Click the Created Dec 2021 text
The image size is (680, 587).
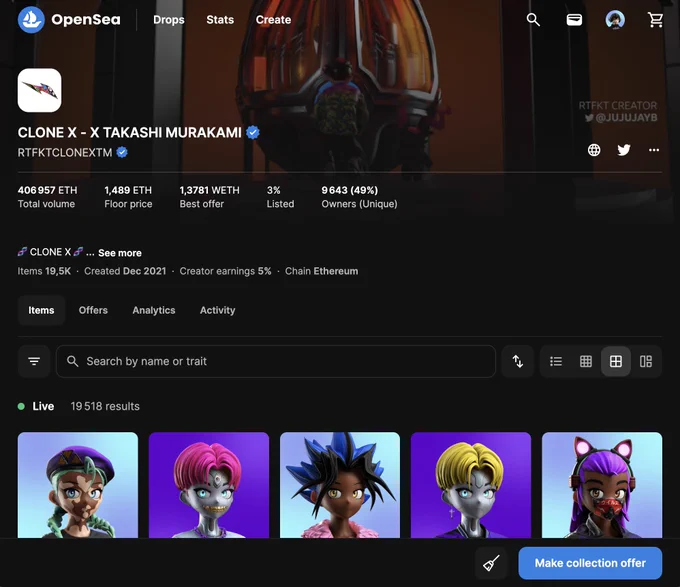[x=125, y=271]
